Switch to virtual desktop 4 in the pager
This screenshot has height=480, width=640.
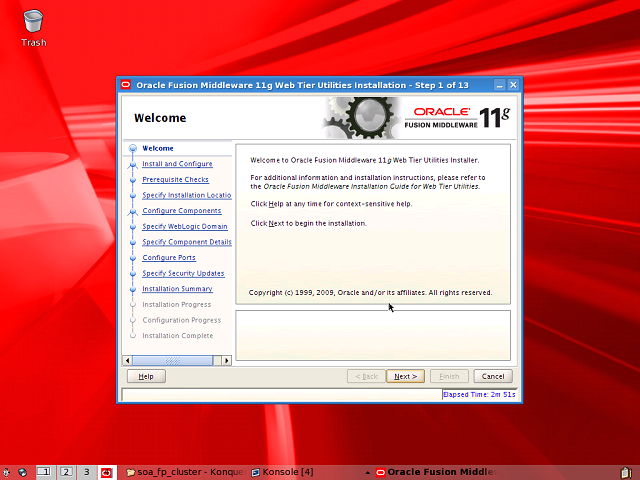(107, 472)
